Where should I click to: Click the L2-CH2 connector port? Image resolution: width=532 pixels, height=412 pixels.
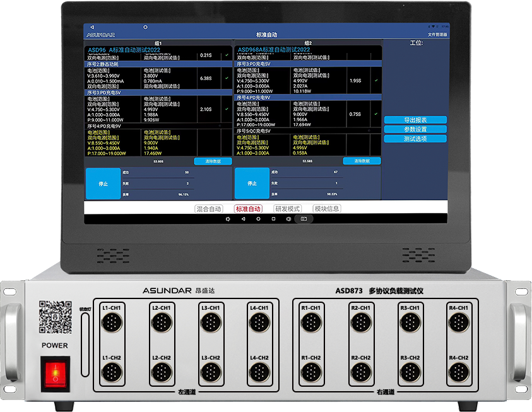click(x=162, y=372)
